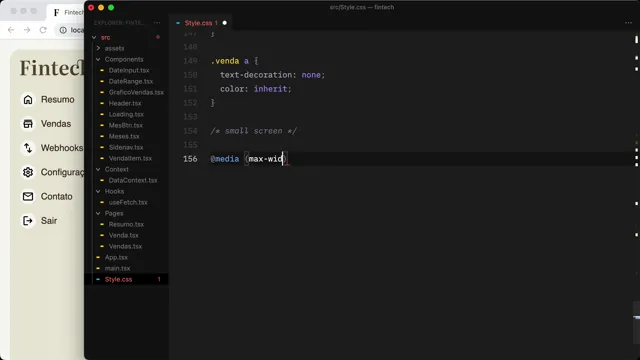Viewport: 640px width, 360px height.
Task: Open Vendas.tsx file
Action: tap(125, 246)
